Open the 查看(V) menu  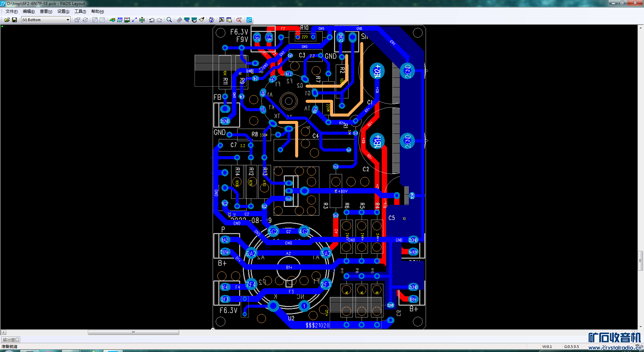coord(46,11)
